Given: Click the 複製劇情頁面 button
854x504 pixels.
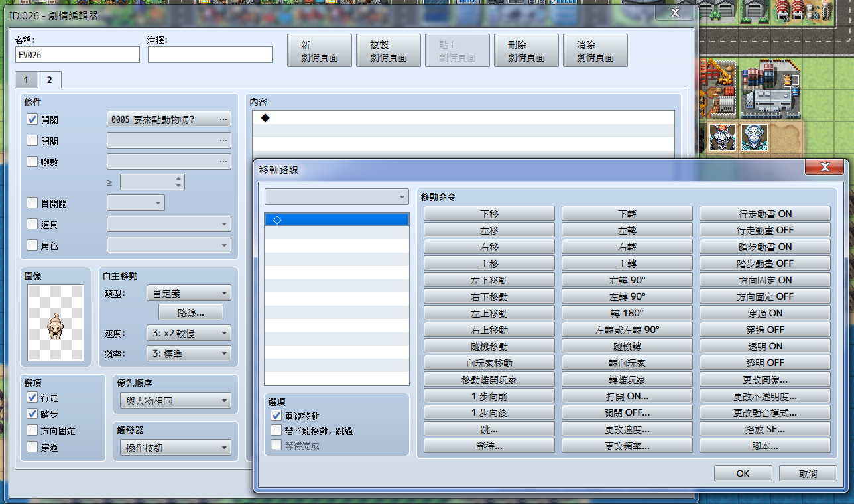Looking at the screenshot, I should (389, 51).
